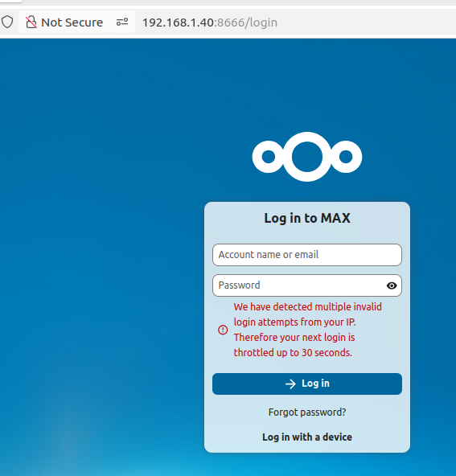Image resolution: width=456 pixels, height=476 pixels.
Task: Focus the Account name or email field
Action: click(307, 255)
